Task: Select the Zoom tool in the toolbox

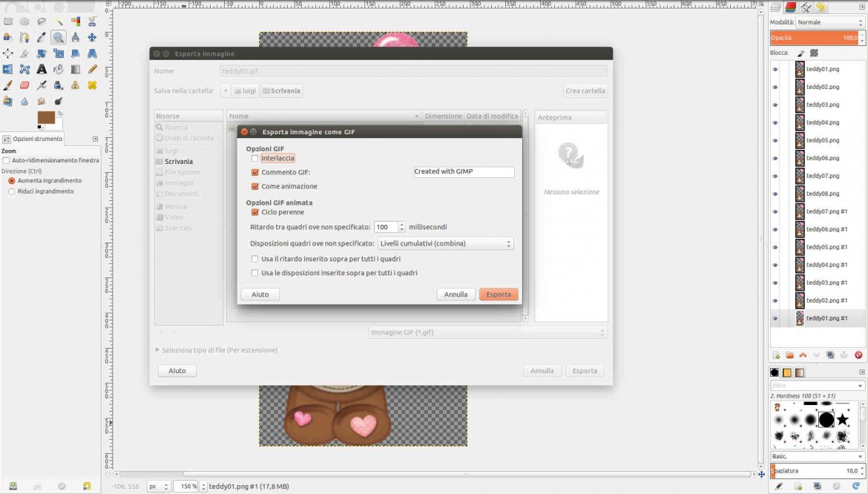Action: pyautogui.click(x=58, y=36)
